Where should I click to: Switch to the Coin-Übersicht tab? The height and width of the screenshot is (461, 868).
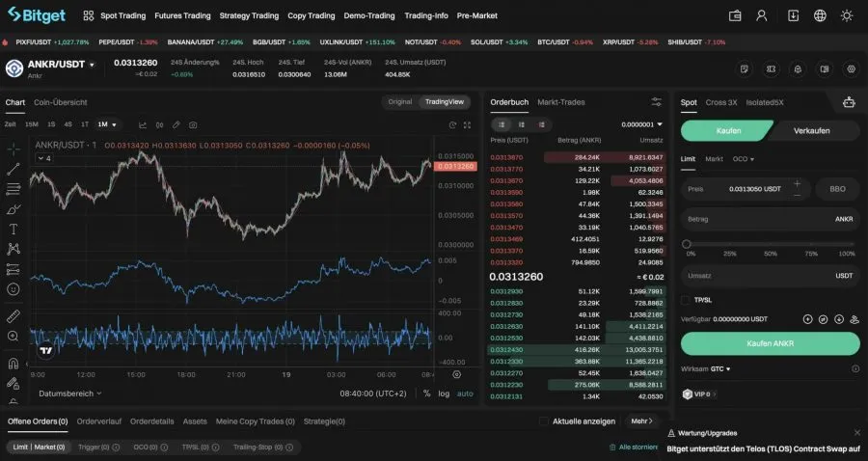[x=61, y=102]
